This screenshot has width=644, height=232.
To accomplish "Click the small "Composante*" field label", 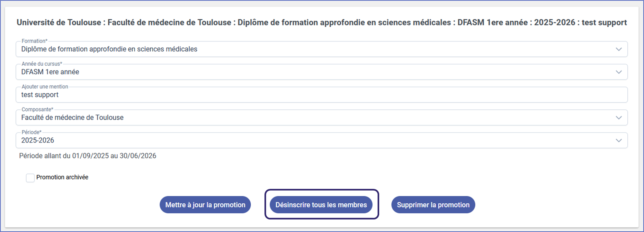I will point(37,110).
